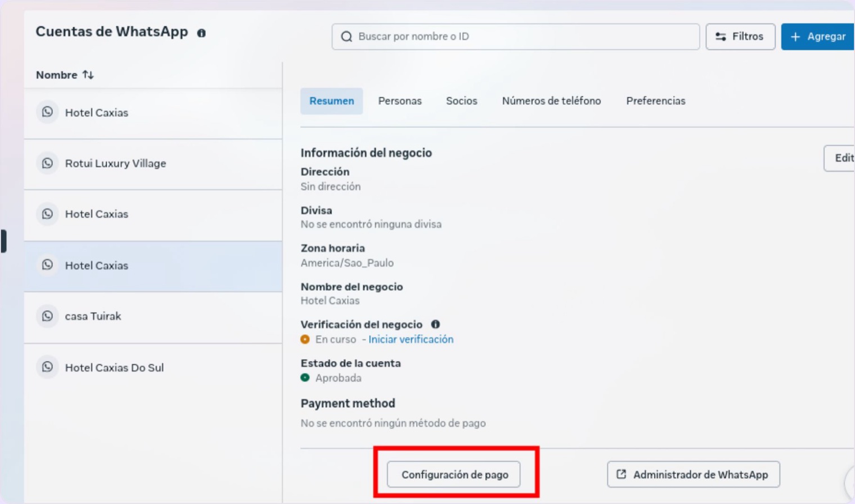Click the magnifier icon in the search bar

[346, 37]
